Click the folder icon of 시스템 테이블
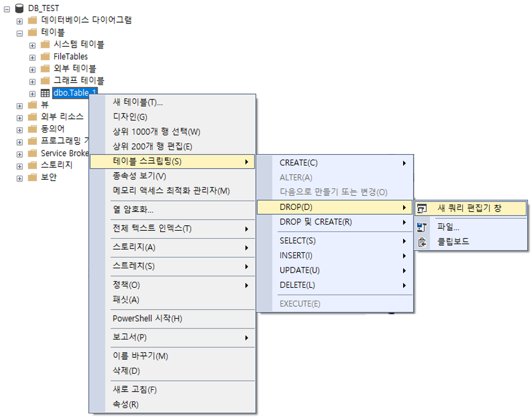This screenshot has width=532, height=418. pyautogui.click(x=45, y=44)
